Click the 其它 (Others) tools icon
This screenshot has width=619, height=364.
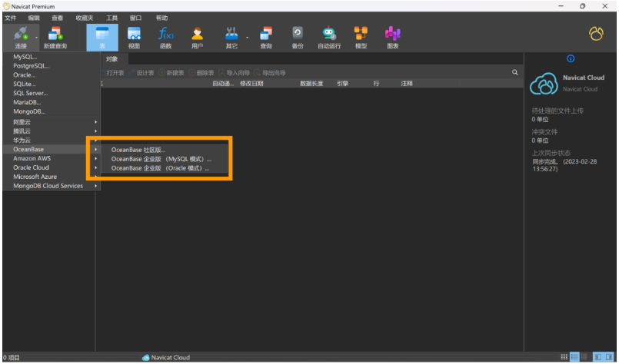click(x=231, y=38)
